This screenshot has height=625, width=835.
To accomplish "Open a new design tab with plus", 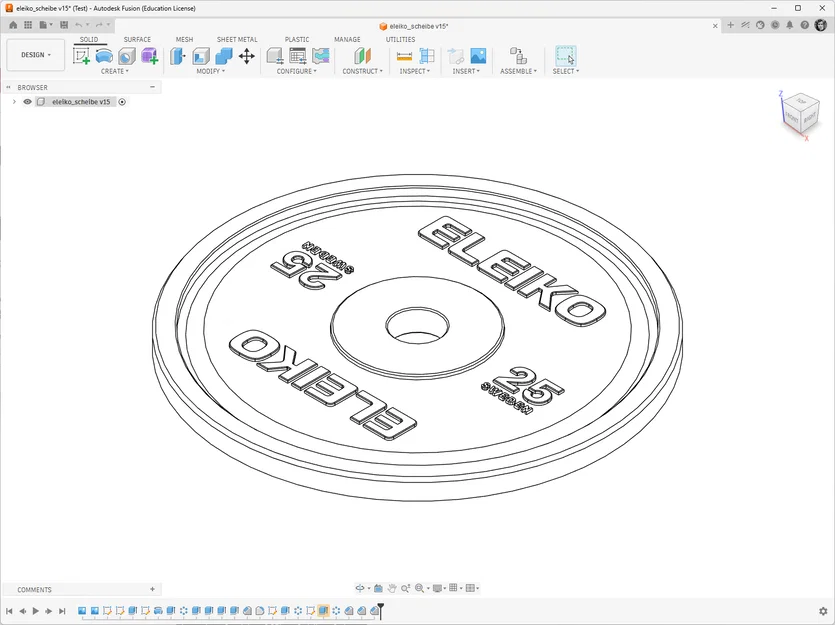I will click(x=731, y=25).
